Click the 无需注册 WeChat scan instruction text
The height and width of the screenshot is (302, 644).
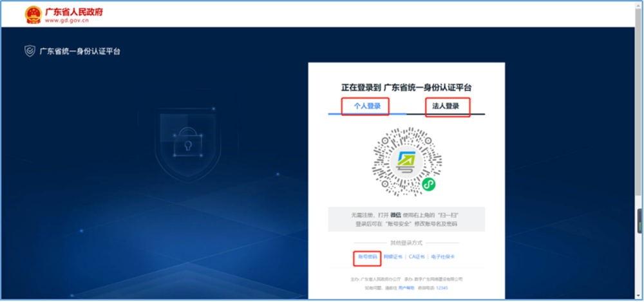click(406, 220)
